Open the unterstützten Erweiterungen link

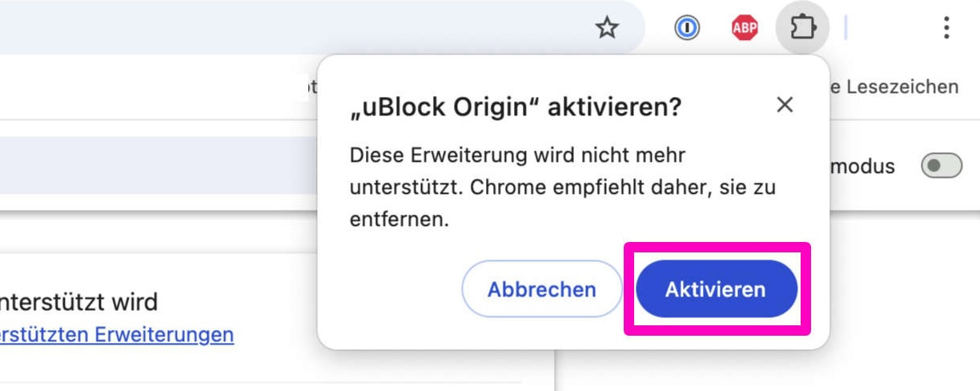(x=117, y=334)
